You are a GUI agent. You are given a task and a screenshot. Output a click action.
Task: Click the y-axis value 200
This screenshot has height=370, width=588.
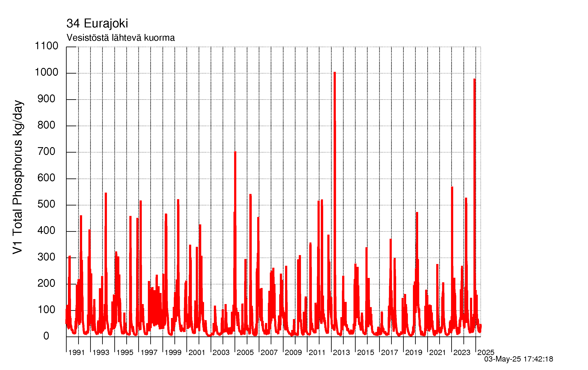point(46,283)
